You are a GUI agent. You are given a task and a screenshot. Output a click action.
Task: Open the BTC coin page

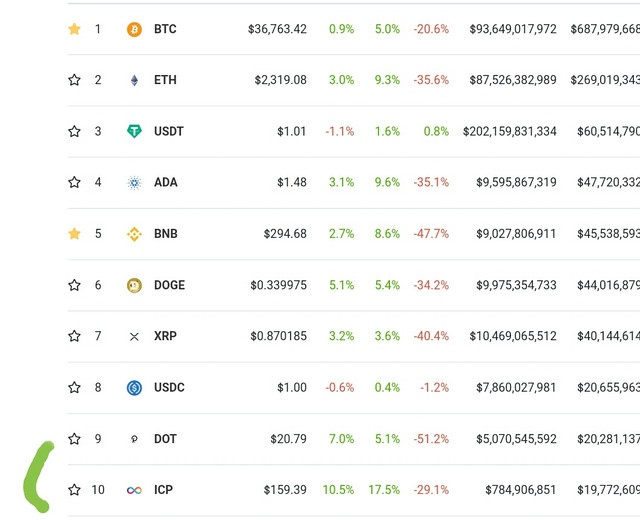(x=165, y=29)
